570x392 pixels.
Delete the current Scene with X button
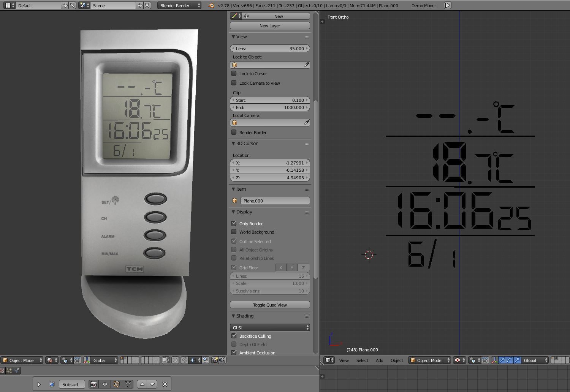pyautogui.click(x=147, y=5)
